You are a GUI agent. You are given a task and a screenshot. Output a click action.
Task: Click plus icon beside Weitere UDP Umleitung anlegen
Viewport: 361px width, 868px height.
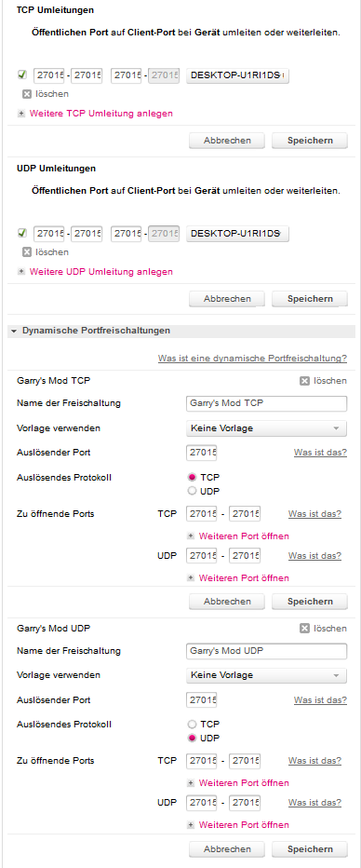pos(21,272)
